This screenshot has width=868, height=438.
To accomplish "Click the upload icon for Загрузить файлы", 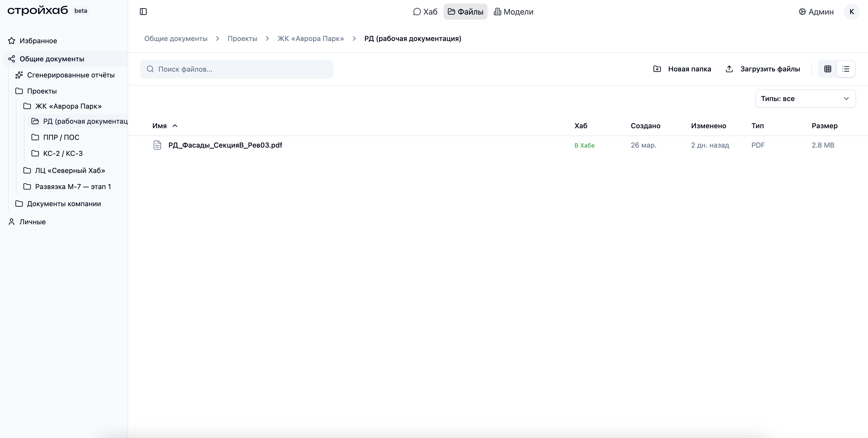I will coord(729,69).
